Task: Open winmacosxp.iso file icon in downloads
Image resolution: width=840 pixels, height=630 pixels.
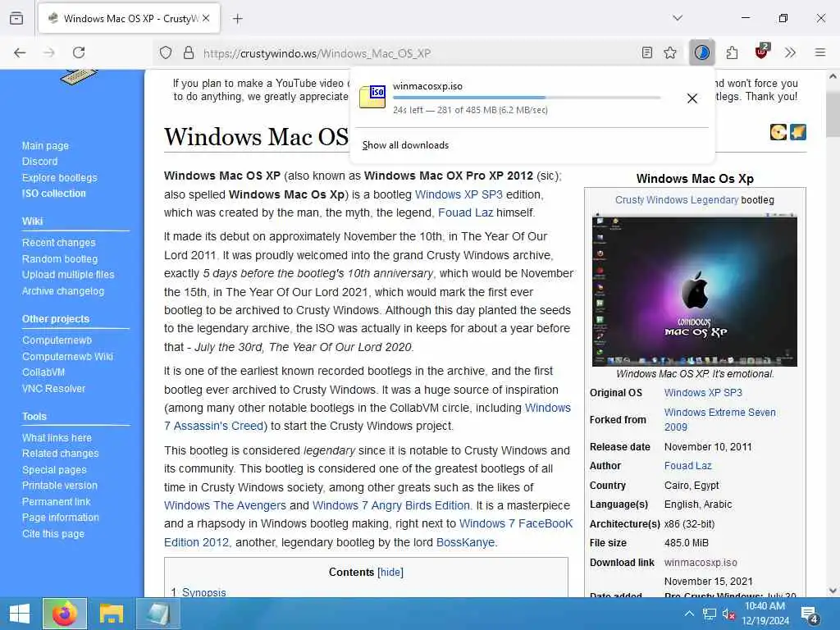Action: click(x=372, y=98)
